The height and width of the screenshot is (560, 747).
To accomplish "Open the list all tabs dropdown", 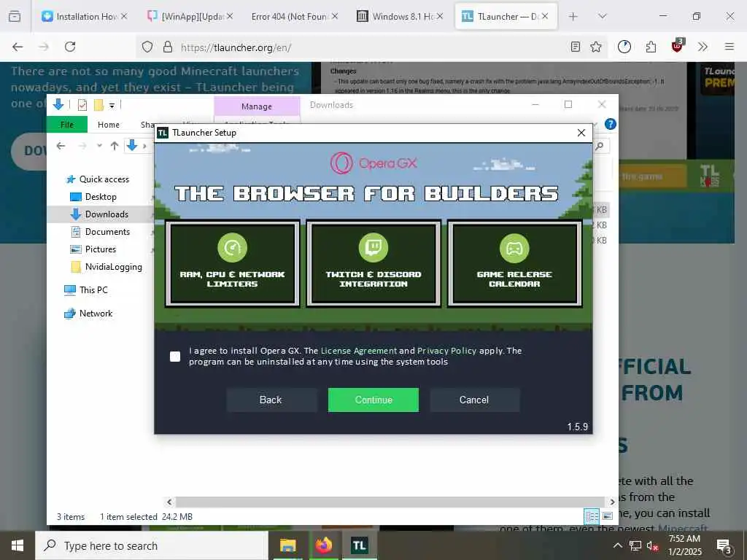I will (x=602, y=16).
